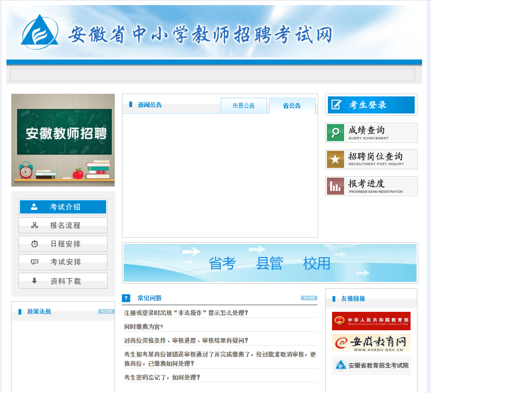This screenshot has width=532, height=393.
Task: Visit 中华人民共和国教育部 link banner
Action: pyautogui.click(x=371, y=321)
